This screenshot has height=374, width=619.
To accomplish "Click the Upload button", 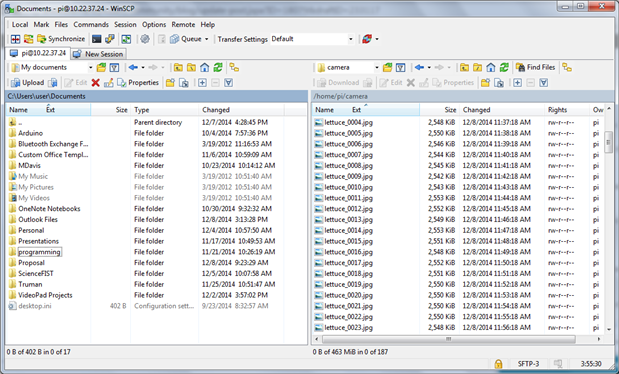I will point(28,83).
